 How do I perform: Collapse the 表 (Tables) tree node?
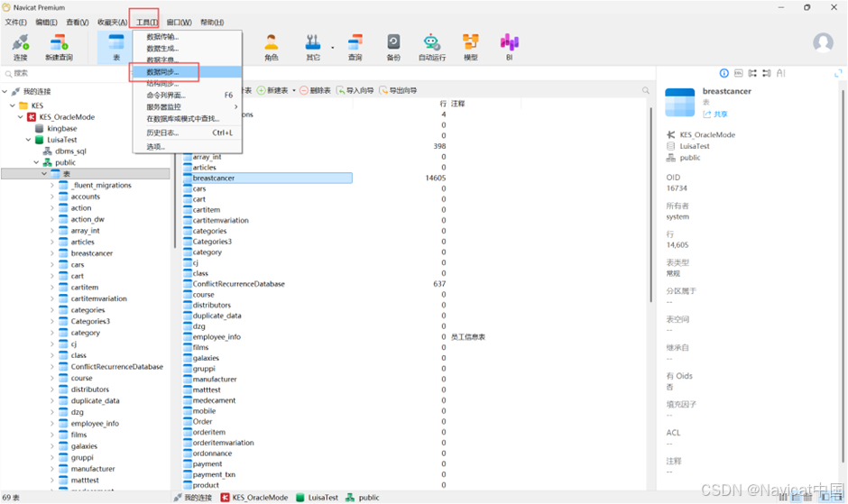coord(44,174)
